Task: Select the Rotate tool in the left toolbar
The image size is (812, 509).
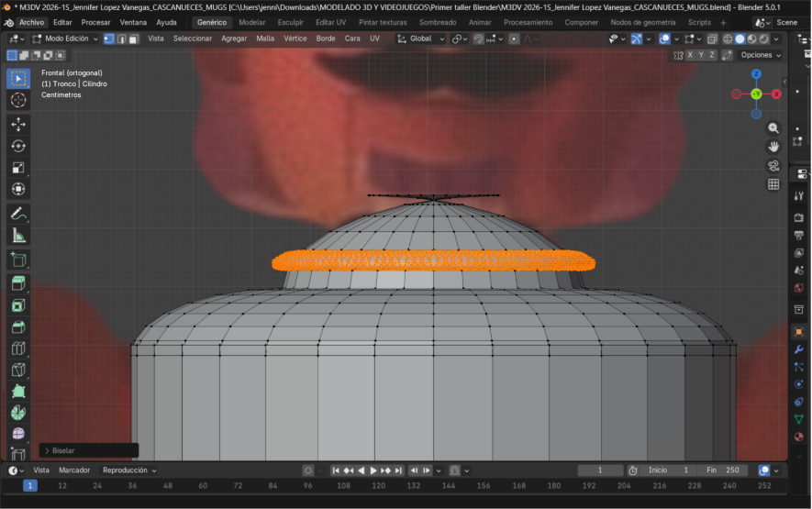Action: 18,146
